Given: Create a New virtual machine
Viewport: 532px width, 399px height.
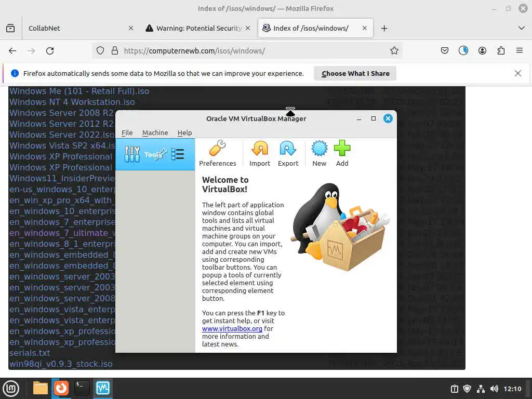Looking at the screenshot, I should tap(320, 153).
